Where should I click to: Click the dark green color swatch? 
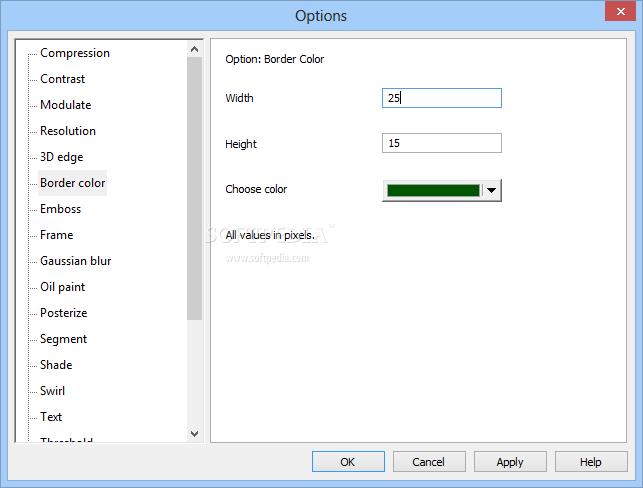click(x=433, y=190)
